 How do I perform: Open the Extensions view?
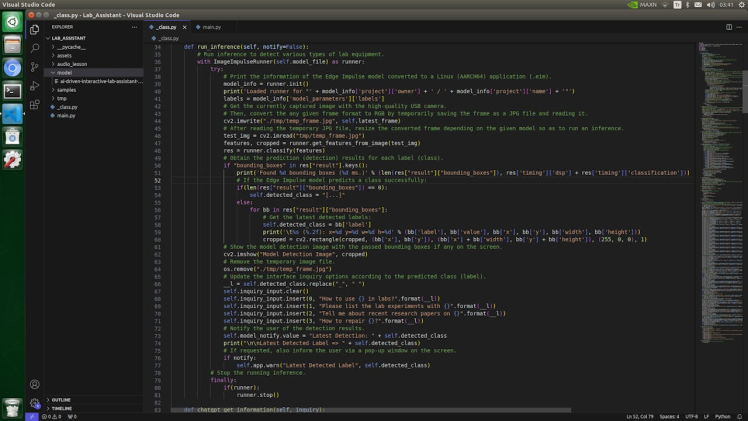[35, 104]
